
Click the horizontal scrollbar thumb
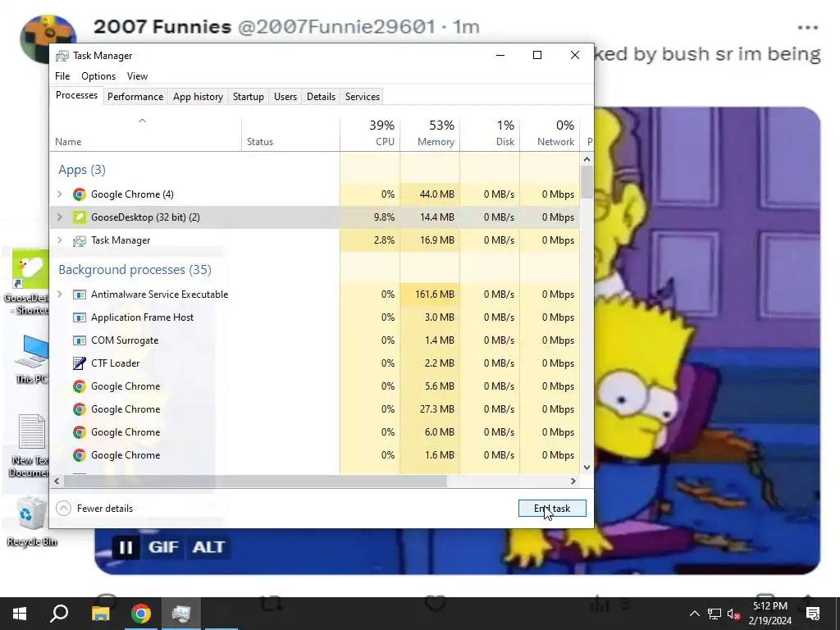255,481
